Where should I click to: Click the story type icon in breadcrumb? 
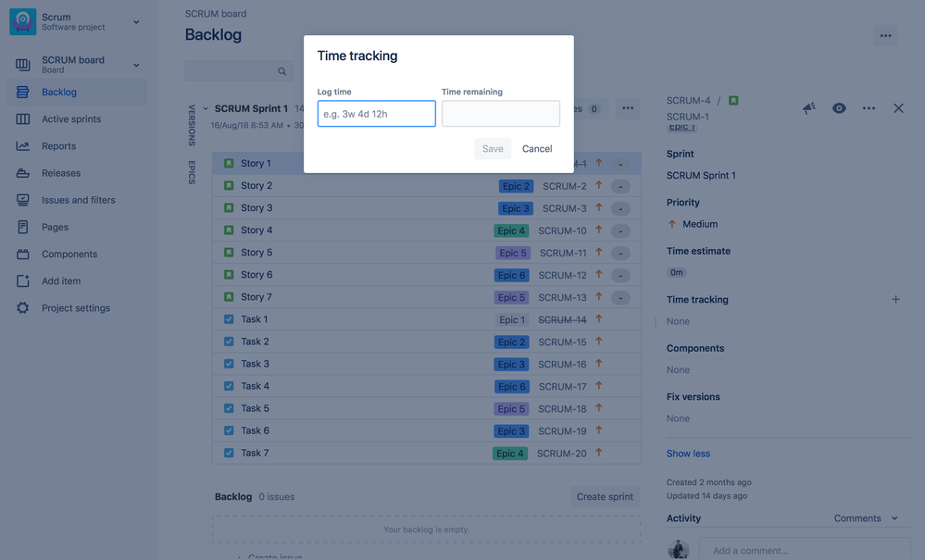click(x=733, y=100)
